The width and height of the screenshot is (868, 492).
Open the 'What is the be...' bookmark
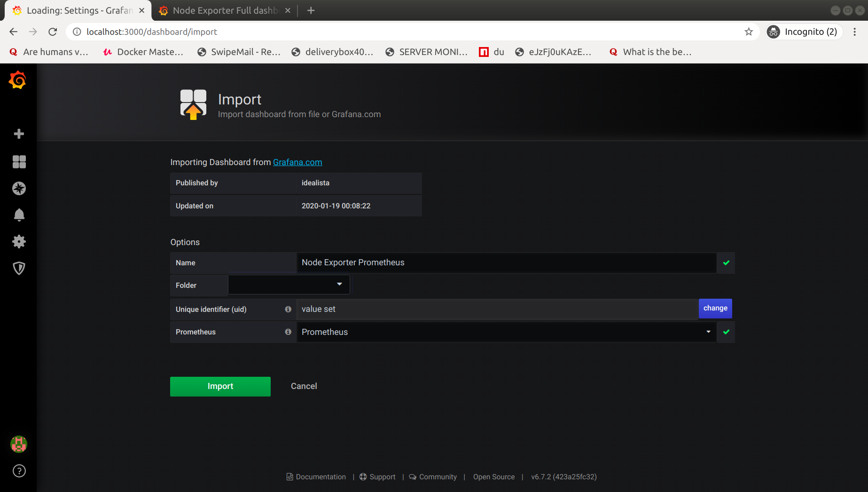click(x=650, y=52)
